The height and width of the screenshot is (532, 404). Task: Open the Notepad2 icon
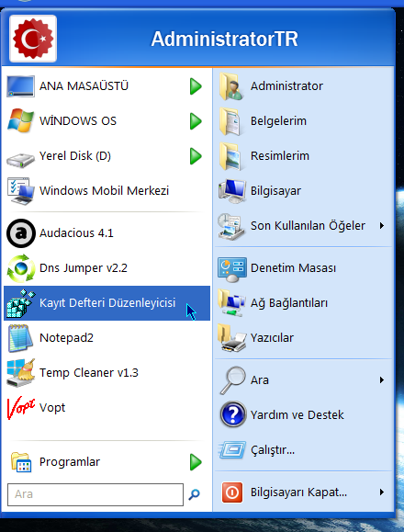[21, 338]
